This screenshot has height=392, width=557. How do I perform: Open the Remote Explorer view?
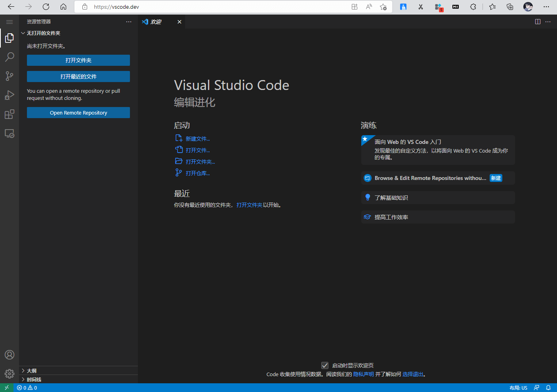pos(10,134)
